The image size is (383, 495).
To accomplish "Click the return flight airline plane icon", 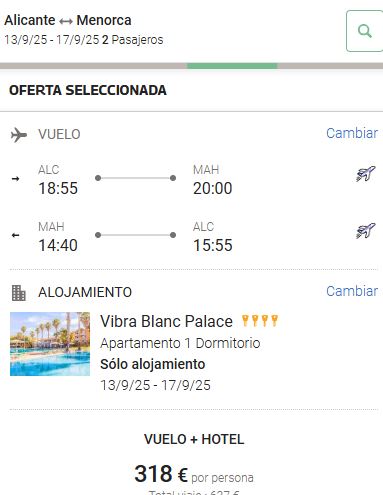I will (x=366, y=231).
